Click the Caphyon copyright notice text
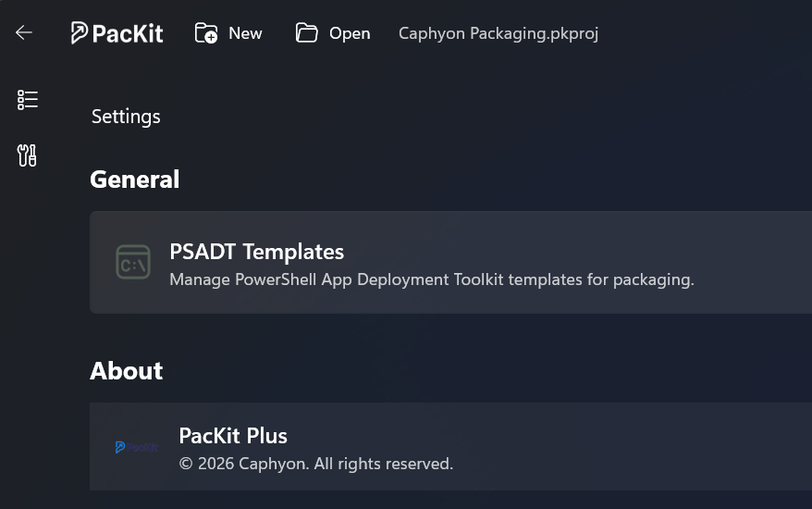 [316, 463]
